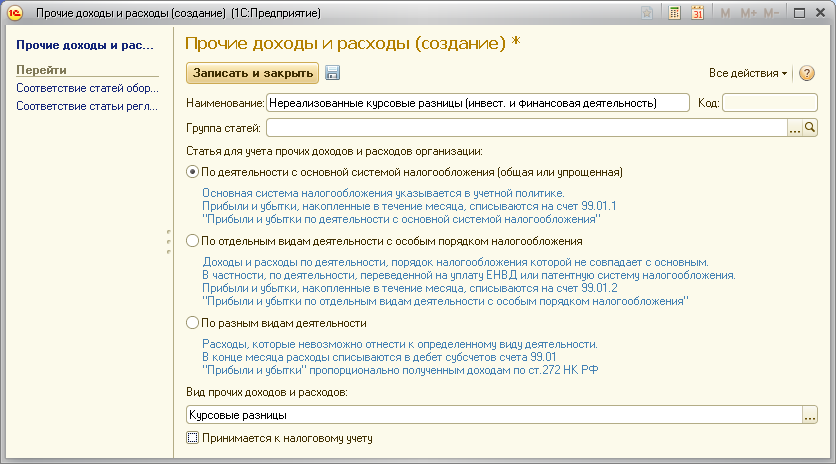Click the M memory button in title bar

point(724,13)
